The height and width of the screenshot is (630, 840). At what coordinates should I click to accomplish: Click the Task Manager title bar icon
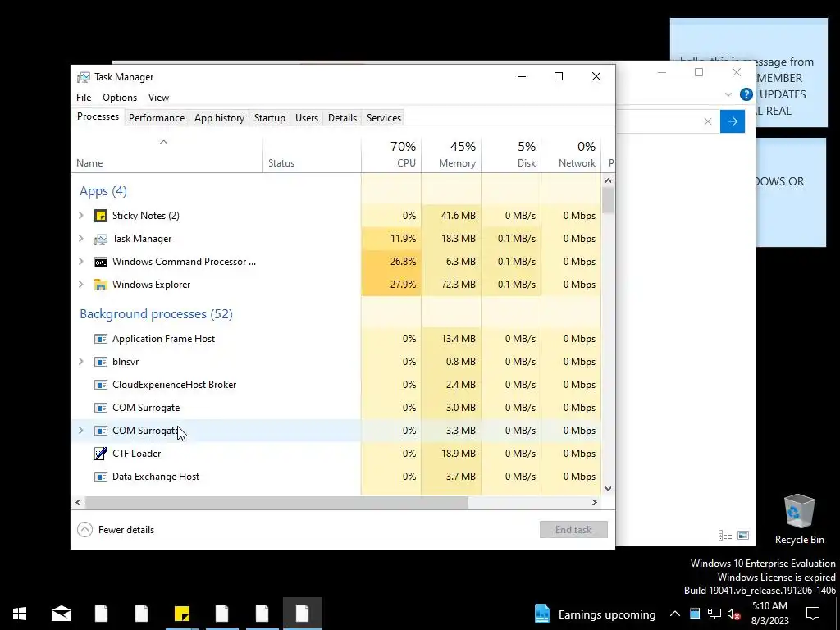[83, 77]
